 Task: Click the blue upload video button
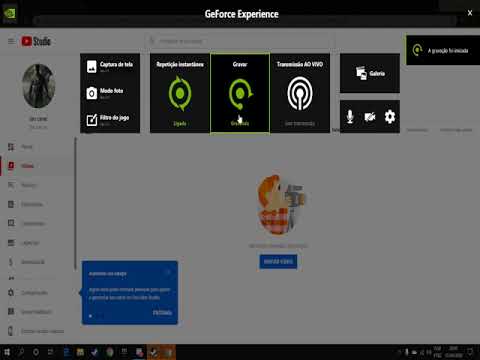point(278,261)
